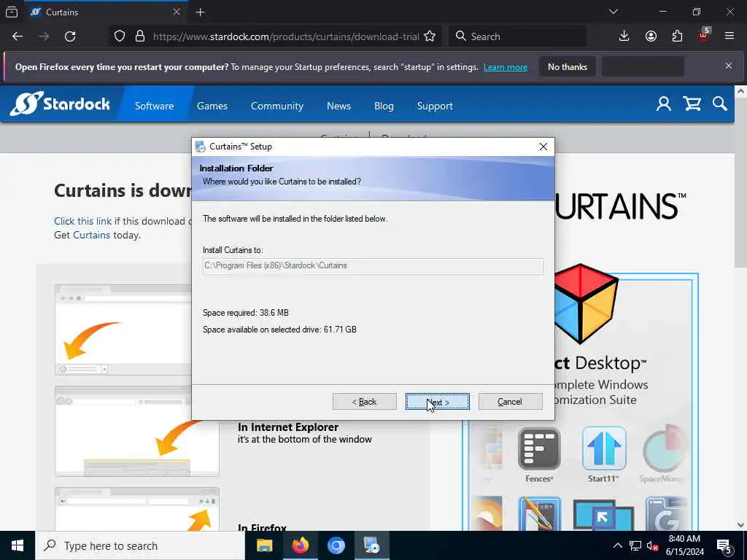
Task: Decline with No thanks button
Action: pyautogui.click(x=568, y=67)
